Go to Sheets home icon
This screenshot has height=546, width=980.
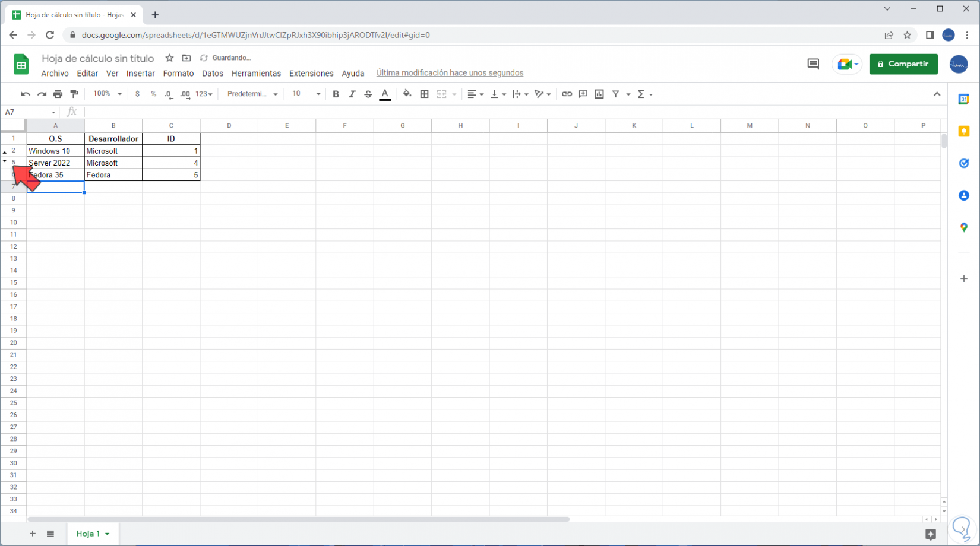tap(21, 64)
